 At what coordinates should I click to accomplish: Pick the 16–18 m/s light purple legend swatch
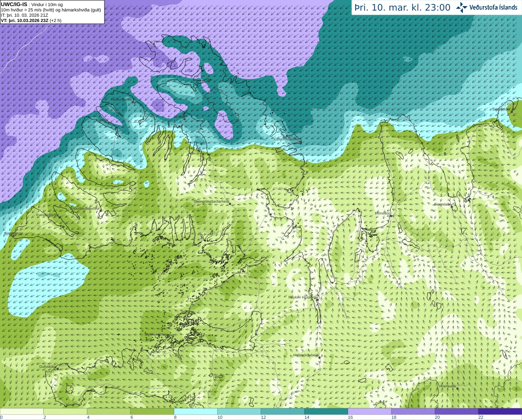[x=369, y=411]
